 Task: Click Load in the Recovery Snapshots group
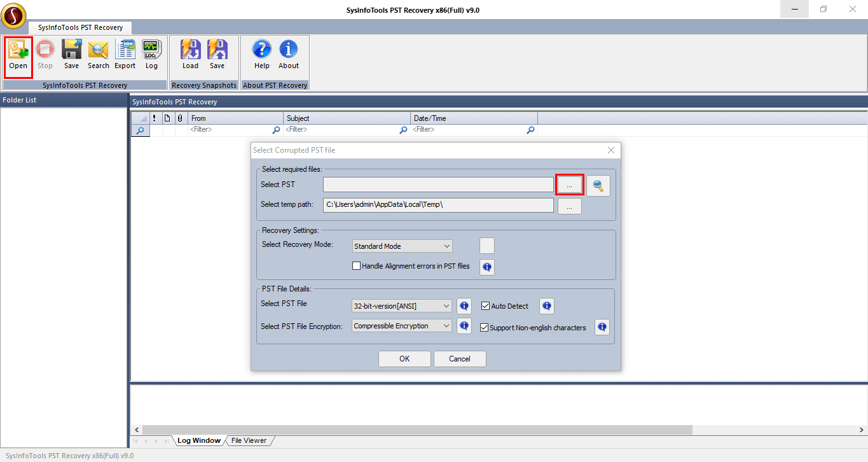pos(191,55)
